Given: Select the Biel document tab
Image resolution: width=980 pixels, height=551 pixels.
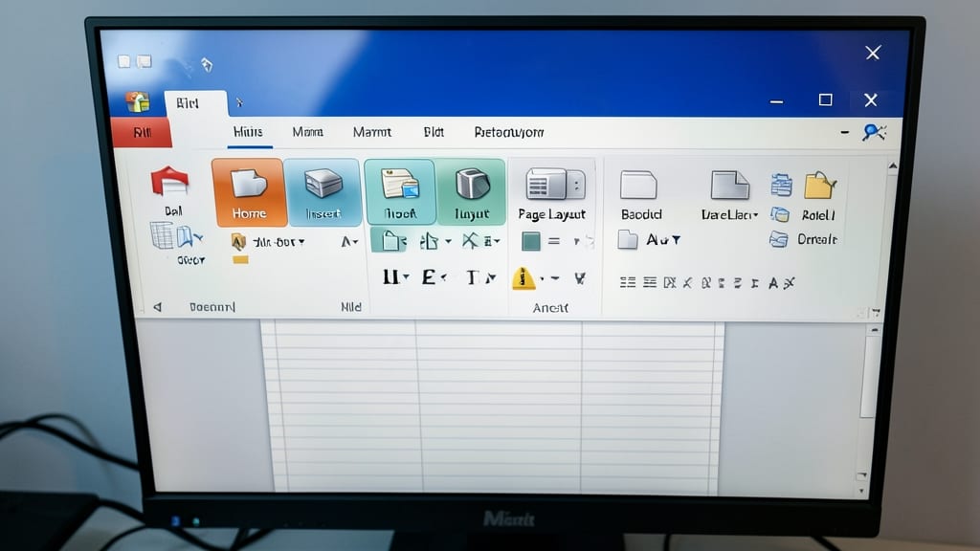Looking at the screenshot, I should coord(194,103).
